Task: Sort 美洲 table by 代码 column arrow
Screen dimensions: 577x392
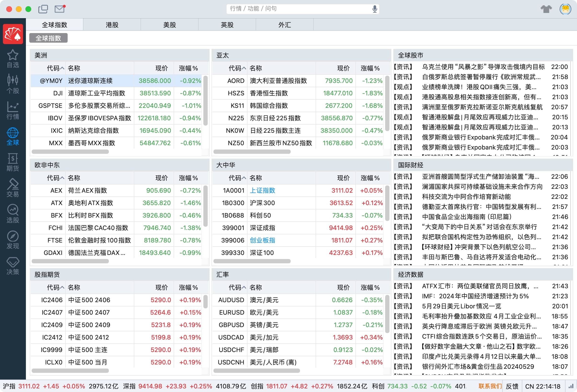Action: pos(62,68)
